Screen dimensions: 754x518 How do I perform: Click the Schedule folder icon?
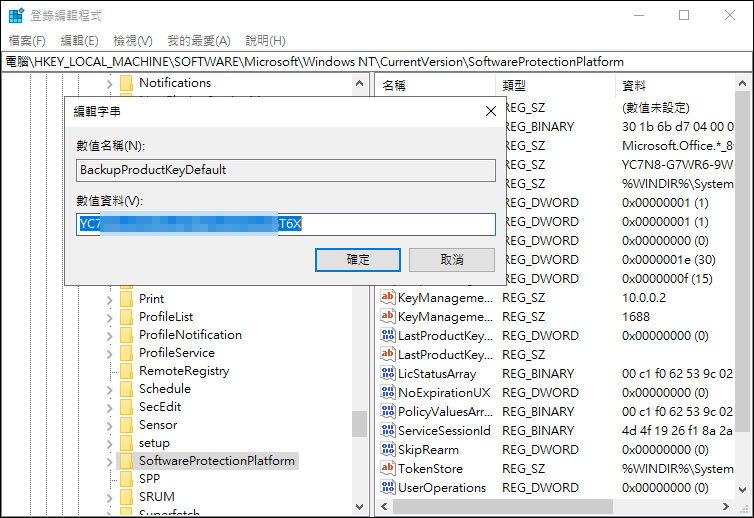coord(126,389)
